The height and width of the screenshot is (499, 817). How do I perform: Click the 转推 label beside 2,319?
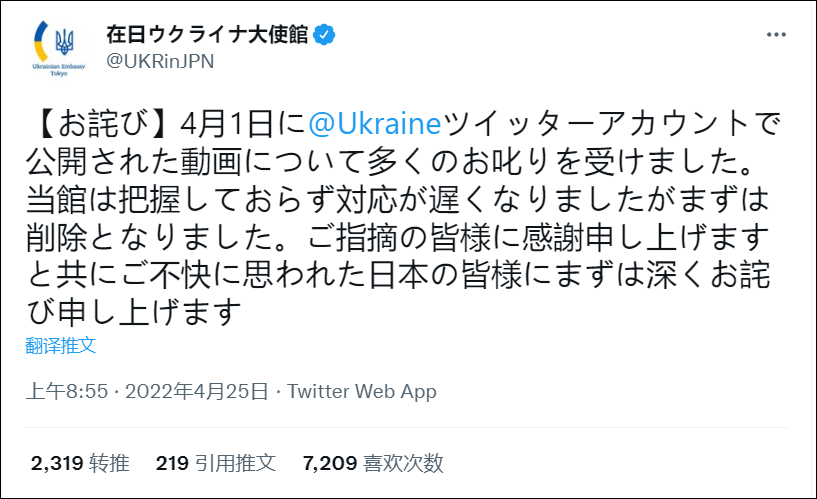[109, 463]
